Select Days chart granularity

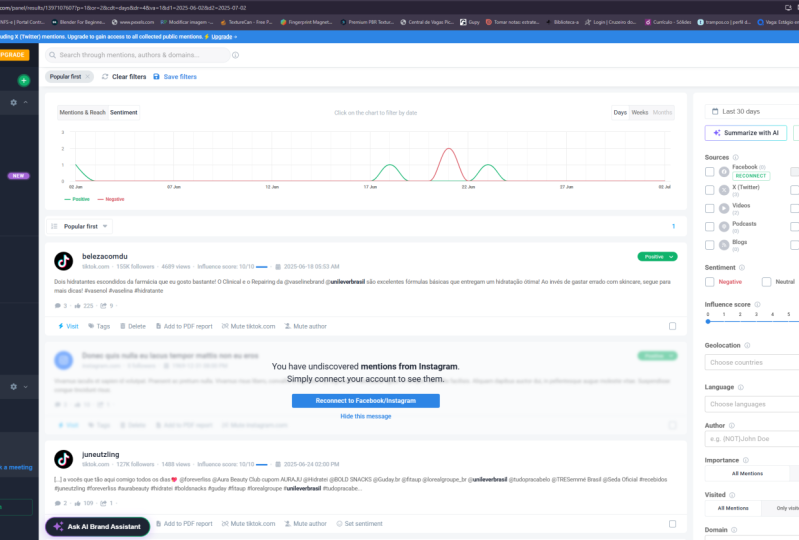[x=620, y=113]
